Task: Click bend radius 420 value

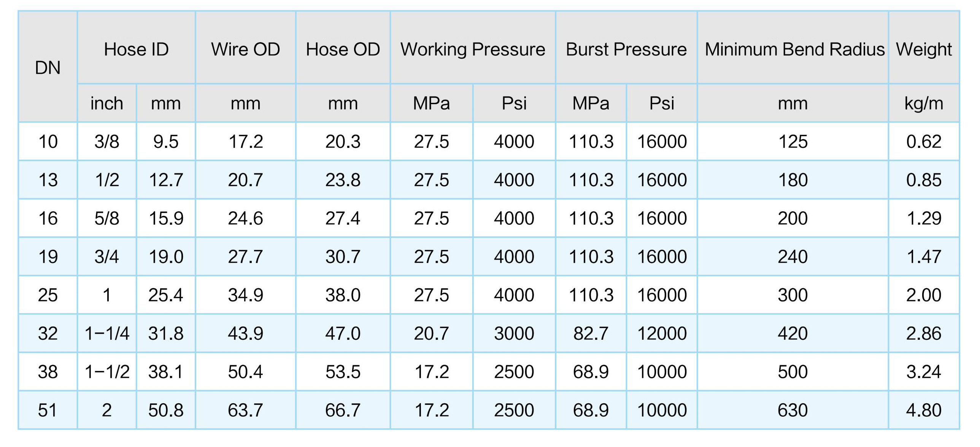Action: pos(793,333)
